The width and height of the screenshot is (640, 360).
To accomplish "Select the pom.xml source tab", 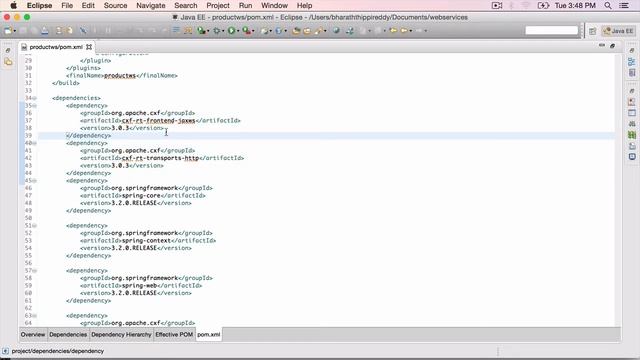I will click(209, 334).
